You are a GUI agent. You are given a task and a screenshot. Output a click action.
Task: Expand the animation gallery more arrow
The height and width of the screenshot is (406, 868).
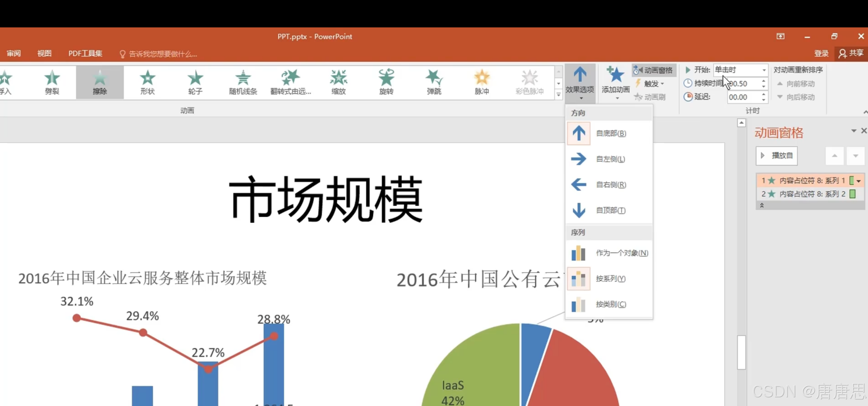coord(558,95)
